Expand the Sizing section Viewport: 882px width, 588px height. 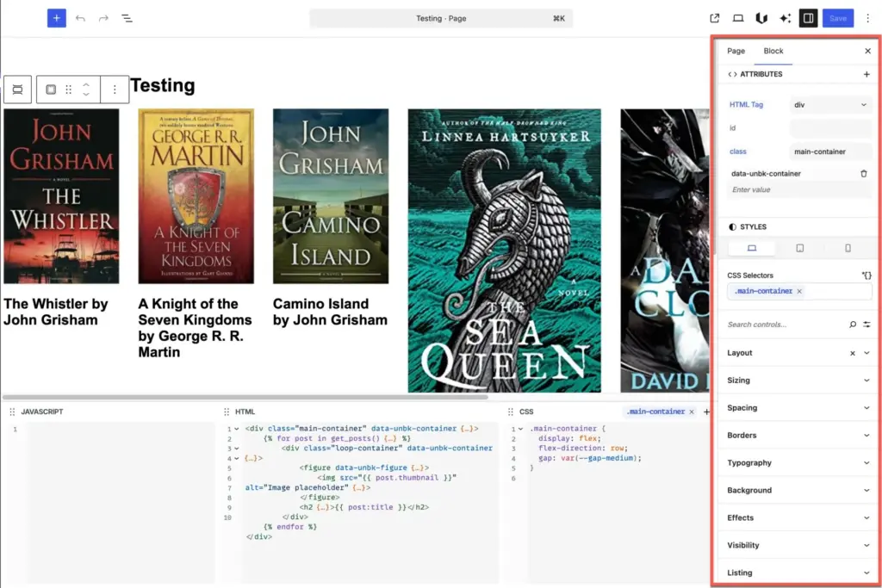tap(798, 381)
